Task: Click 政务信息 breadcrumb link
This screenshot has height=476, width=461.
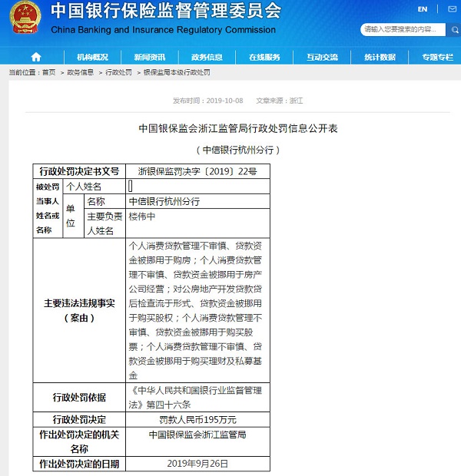Action: tap(80, 72)
